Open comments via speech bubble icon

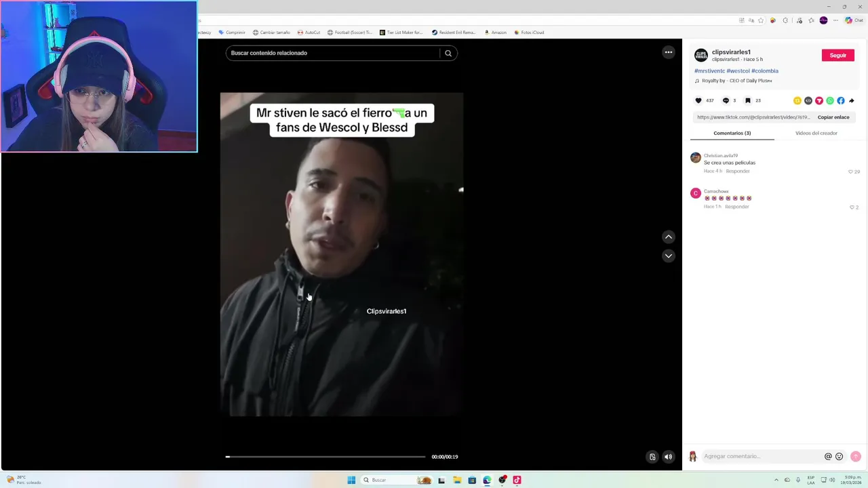726,100
